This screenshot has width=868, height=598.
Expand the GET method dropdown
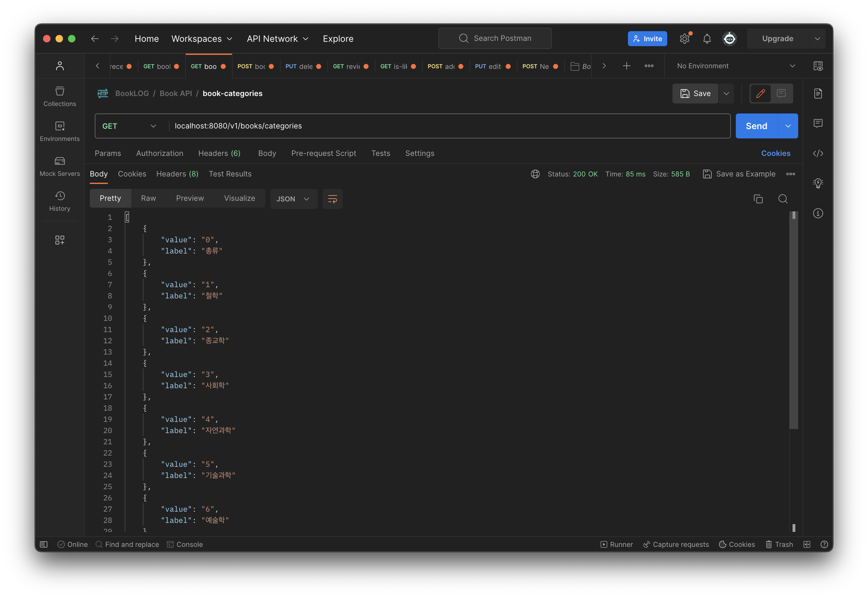click(129, 126)
